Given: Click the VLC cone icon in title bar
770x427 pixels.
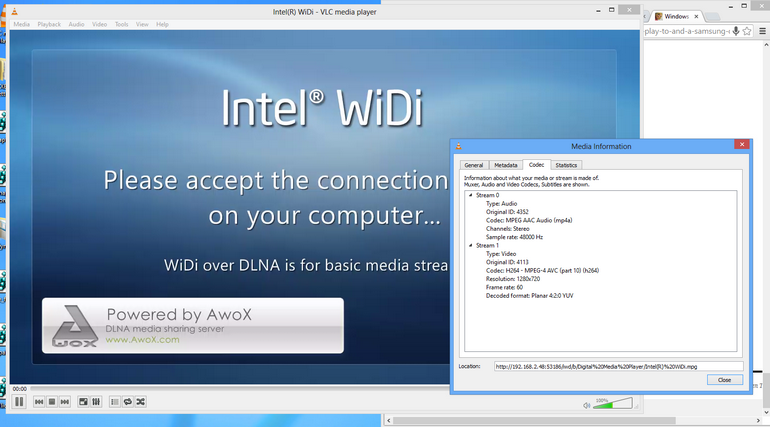Looking at the screenshot, I should pyautogui.click(x=15, y=11).
